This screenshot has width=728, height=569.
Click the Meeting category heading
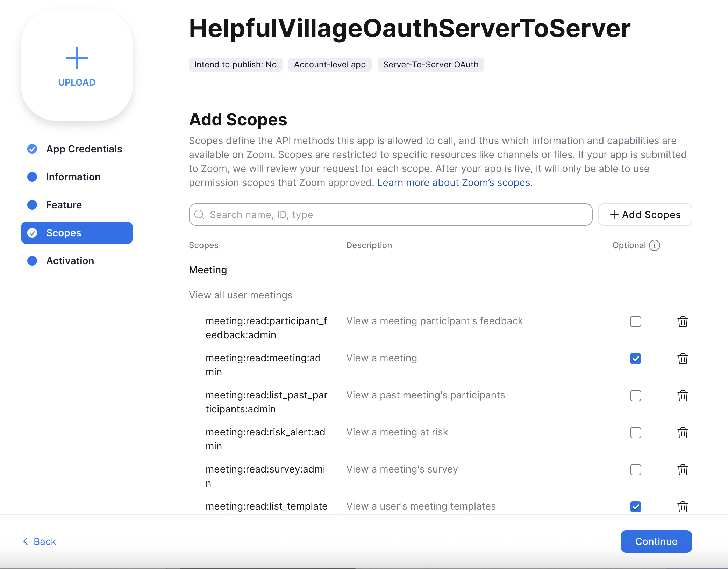coord(208,270)
